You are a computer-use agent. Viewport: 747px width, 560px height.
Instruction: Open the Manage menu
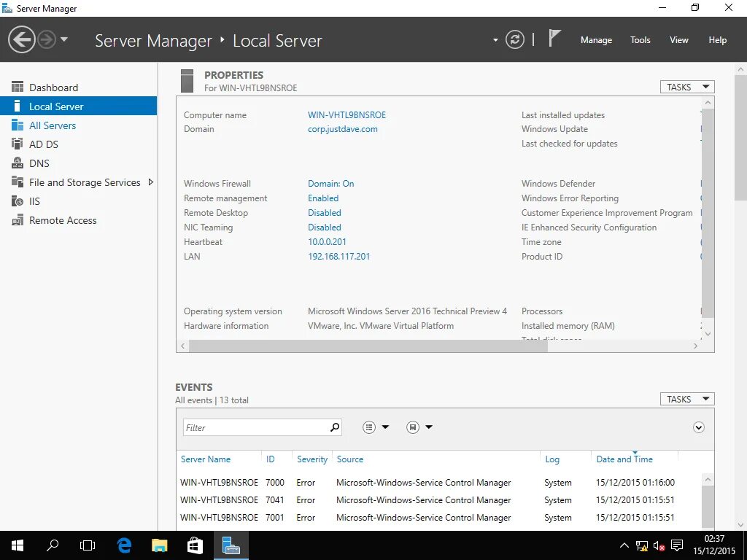[596, 40]
